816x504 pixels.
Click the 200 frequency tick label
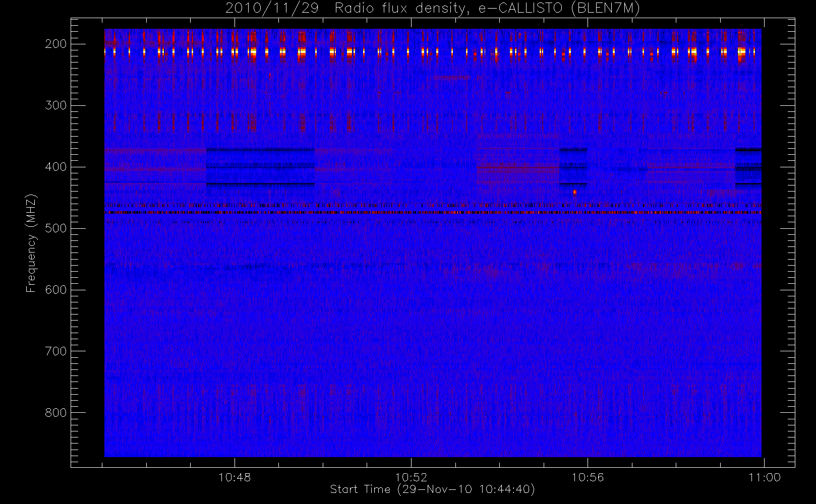click(55, 44)
